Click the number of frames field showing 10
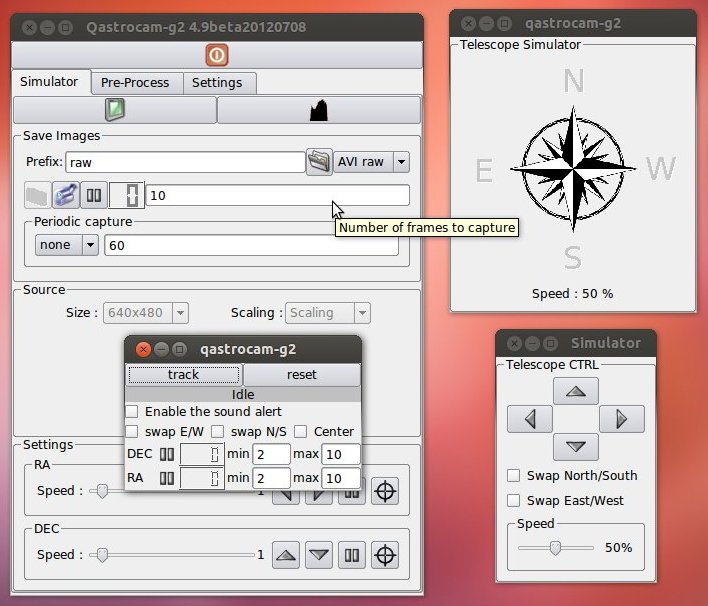The width and height of the screenshot is (708, 606). [278, 196]
